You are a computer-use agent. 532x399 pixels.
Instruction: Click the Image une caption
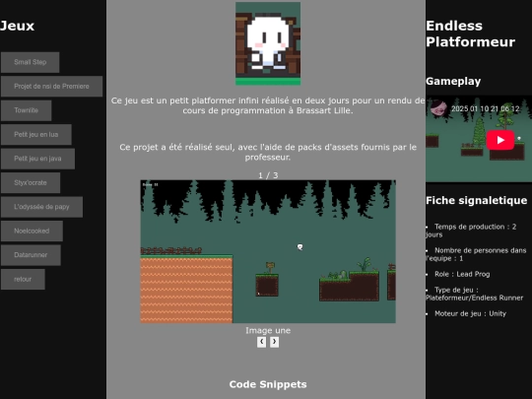click(268, 330)
